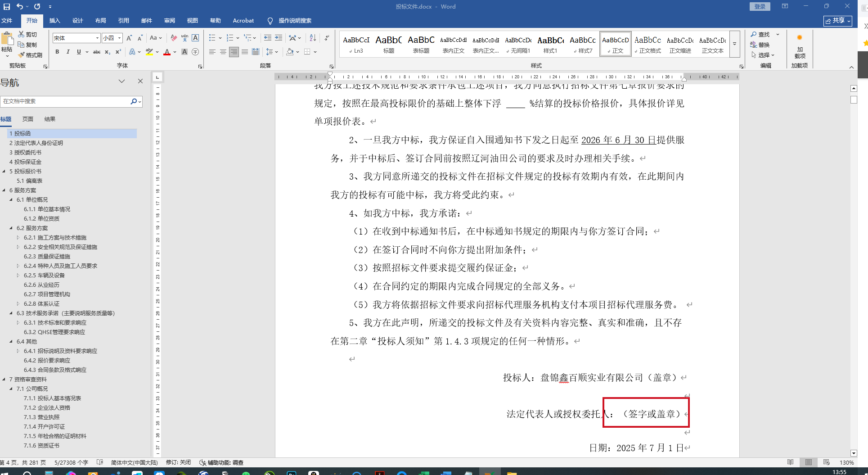
Task: Clear all formatting with eraser icon
Action: [174, 38]
